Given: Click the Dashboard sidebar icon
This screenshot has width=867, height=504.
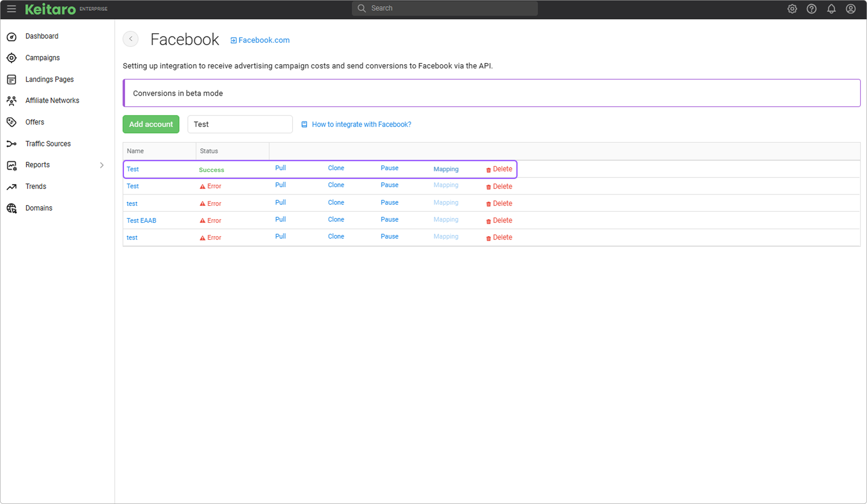Looking at the screenshot, I should [12, 36].
